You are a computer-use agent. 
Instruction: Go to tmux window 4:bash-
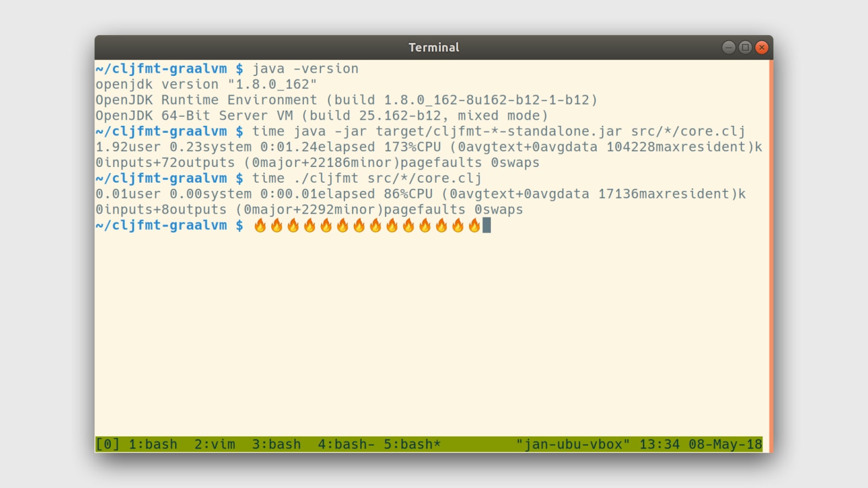(346, 445)
